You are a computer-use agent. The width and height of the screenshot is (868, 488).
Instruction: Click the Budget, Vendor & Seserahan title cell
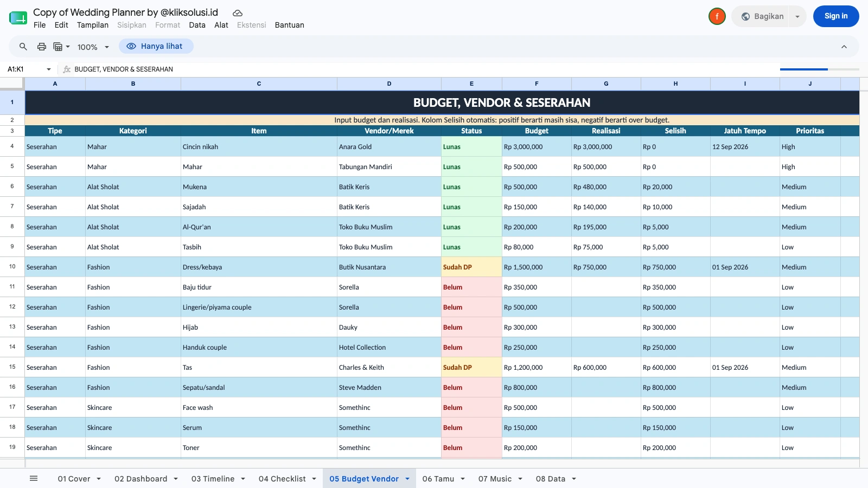tap(442, 102)
